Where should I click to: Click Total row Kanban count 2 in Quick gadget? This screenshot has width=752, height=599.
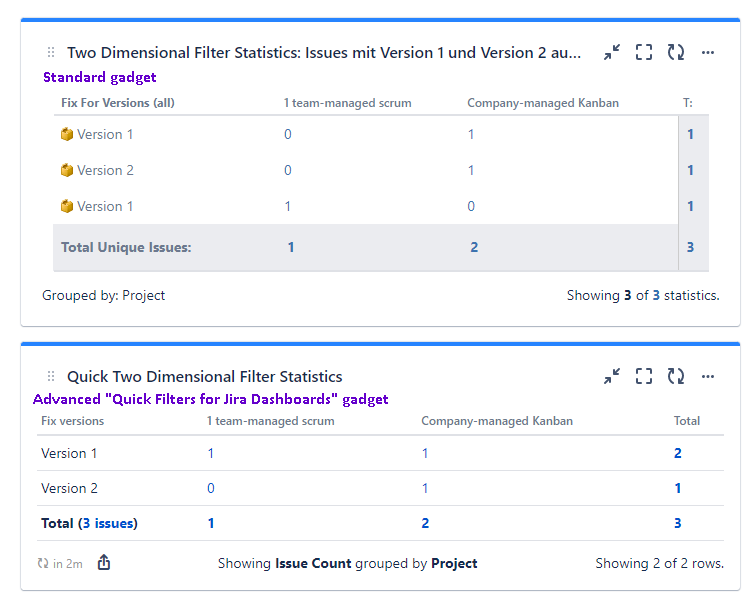425,523
